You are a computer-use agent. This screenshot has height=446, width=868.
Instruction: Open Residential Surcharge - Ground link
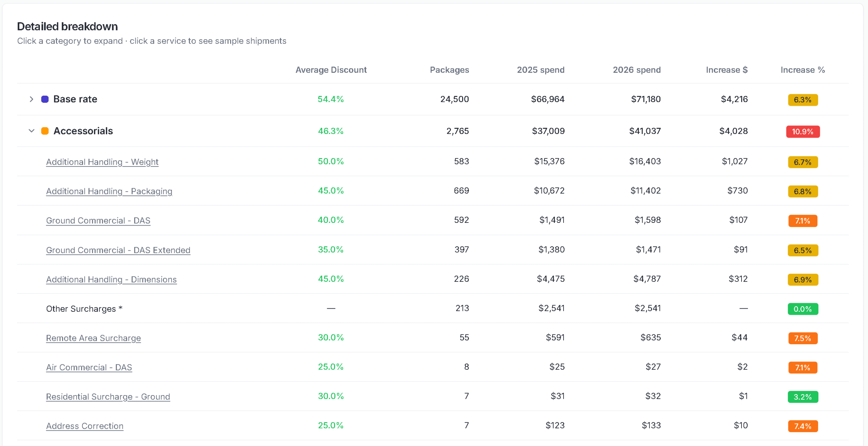108,397
